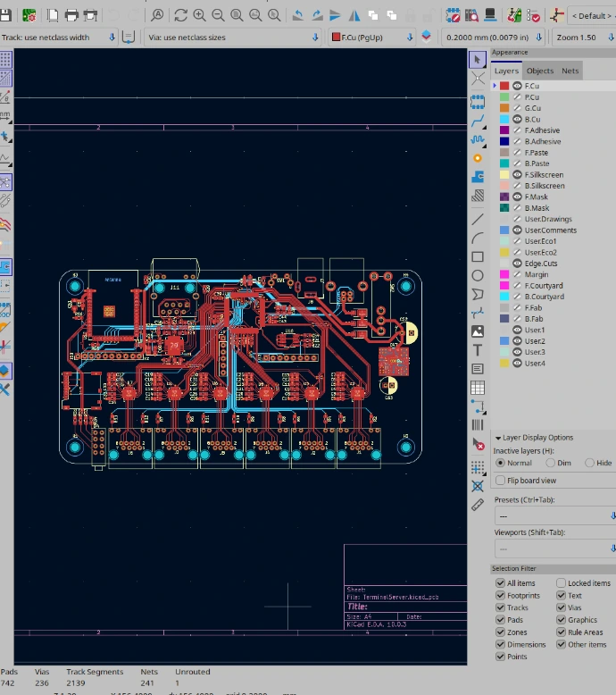Select the Add Filled Zone tool

[478, 177]
